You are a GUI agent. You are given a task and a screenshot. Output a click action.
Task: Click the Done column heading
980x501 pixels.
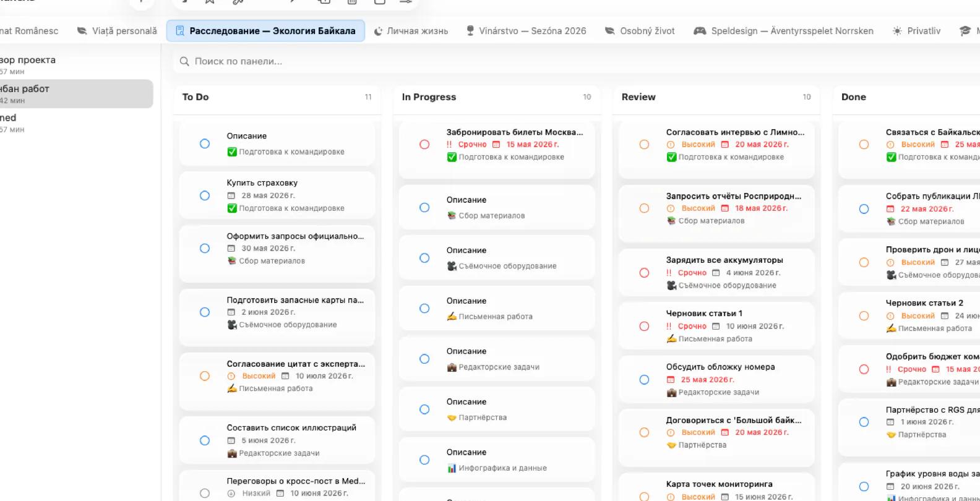(x=854, y=97)
